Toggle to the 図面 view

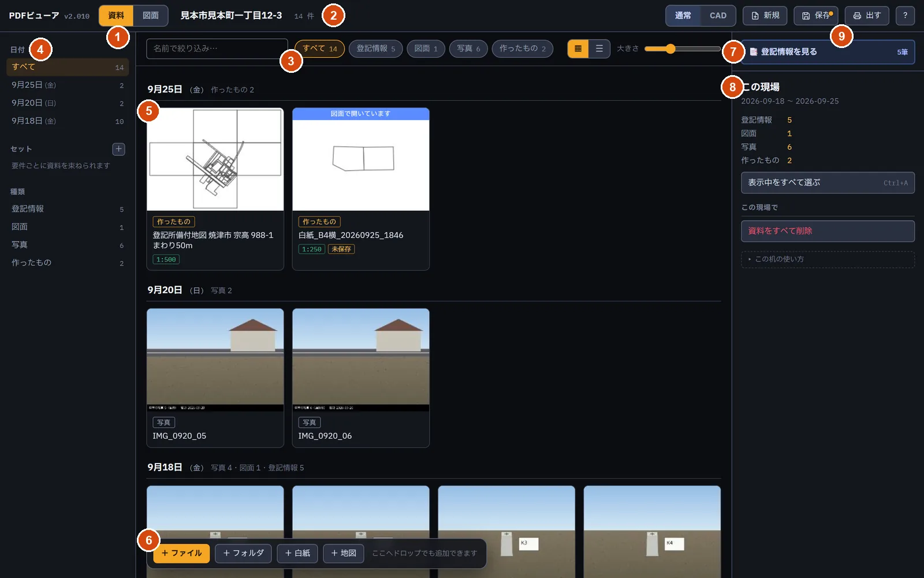[151, 16]
